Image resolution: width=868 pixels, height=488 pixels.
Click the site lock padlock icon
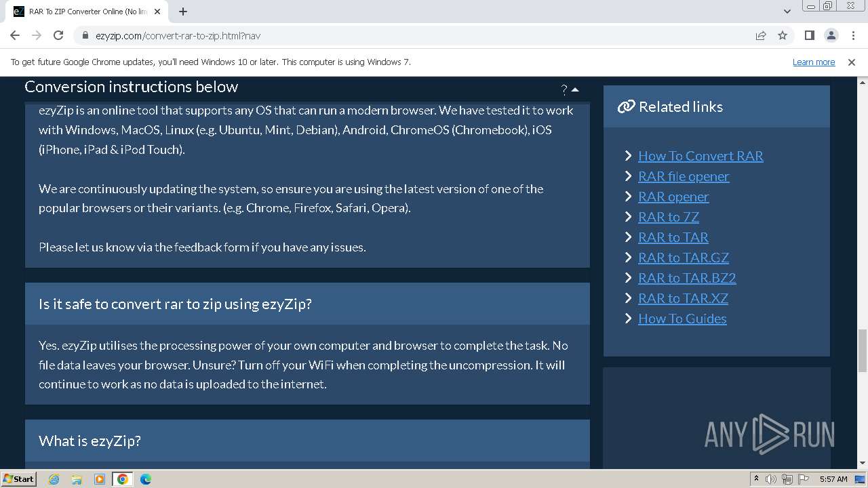point(85,36)
